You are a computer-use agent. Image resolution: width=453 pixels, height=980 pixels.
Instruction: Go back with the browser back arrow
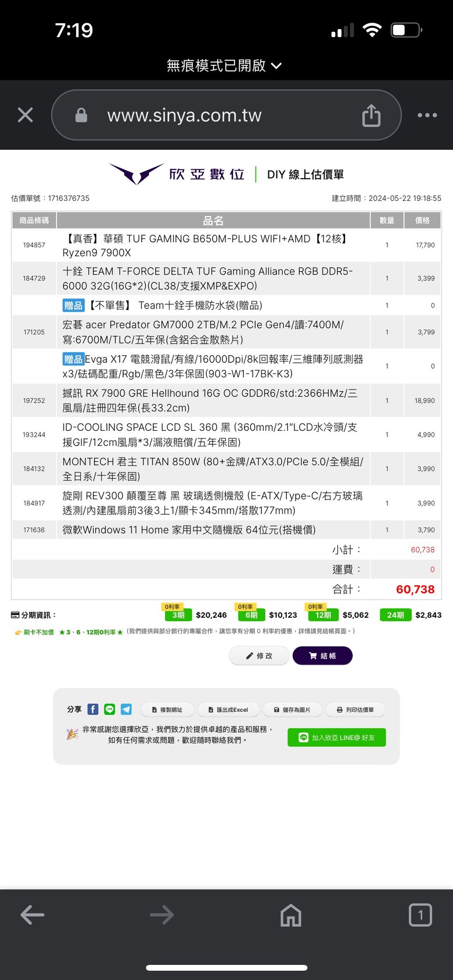coord(33,915)
